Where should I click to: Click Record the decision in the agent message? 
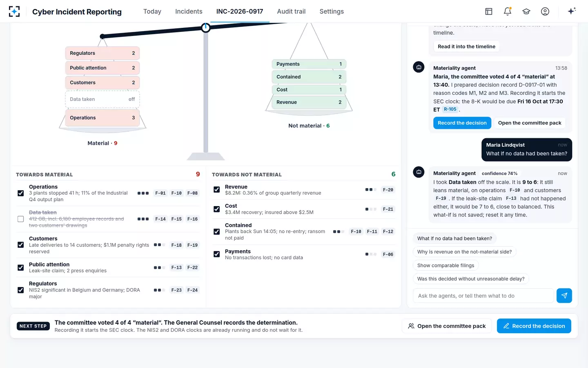462,123
